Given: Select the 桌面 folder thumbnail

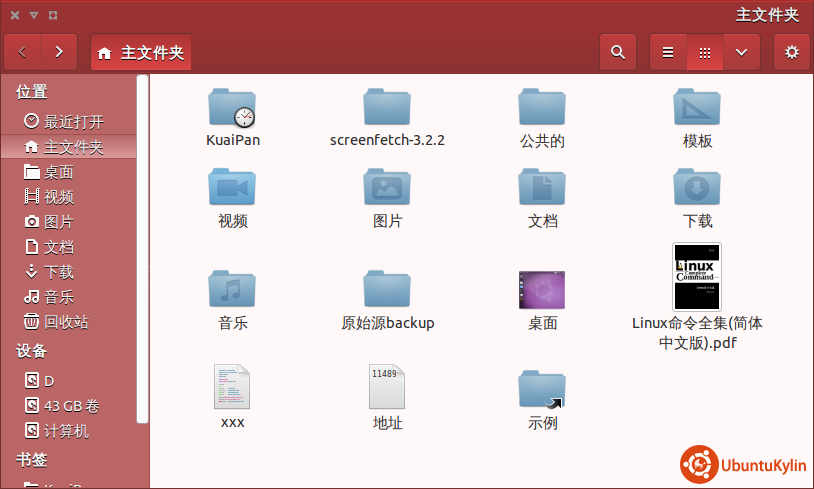Looking at the screenshot, I should click(542, 289).
